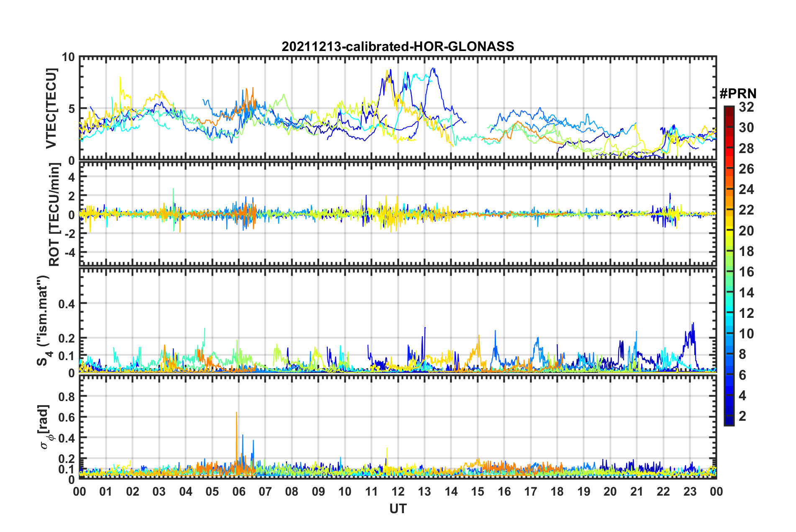Click inside the S4 scintillation plot panel
796x532 pixels.
coord(398,320)
